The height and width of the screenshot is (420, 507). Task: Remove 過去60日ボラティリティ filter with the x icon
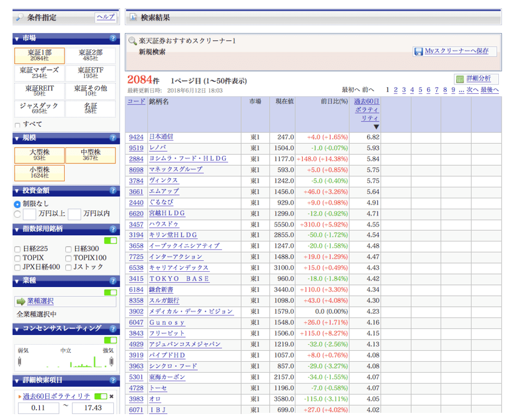112,396
